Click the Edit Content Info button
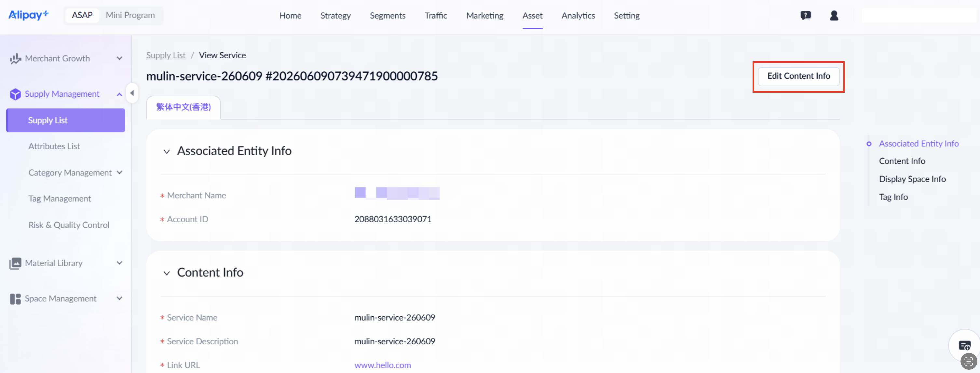980x373 pixels. click(x=798, y=76)
